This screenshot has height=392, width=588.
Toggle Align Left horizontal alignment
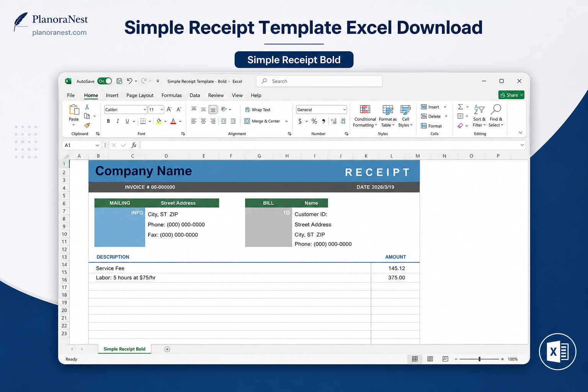coord(194,121)
